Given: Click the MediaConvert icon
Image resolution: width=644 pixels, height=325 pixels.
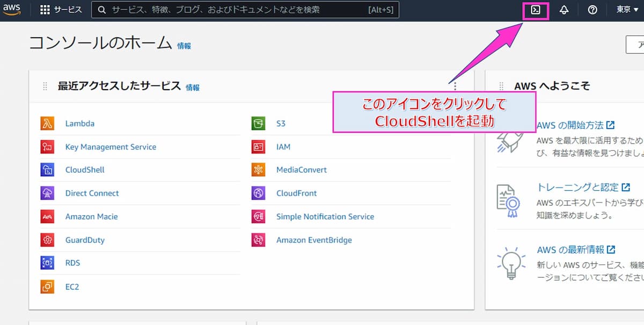Looking at the screenshot, I should tap(258, 170).
